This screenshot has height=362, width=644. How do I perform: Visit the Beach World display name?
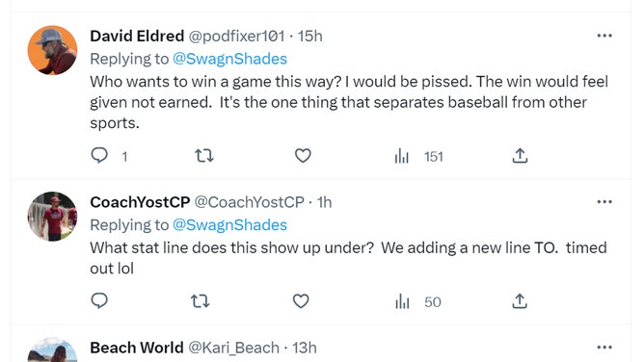(136, 348)
